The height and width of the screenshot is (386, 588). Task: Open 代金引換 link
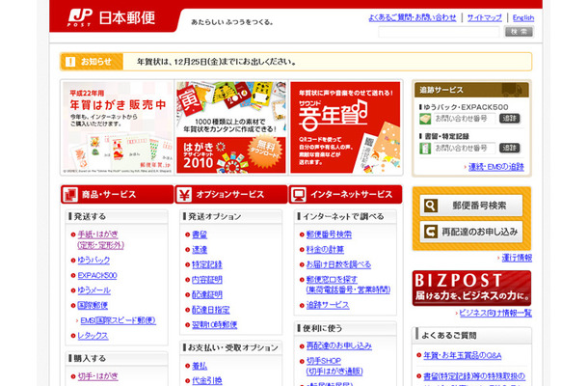(207, 380)
